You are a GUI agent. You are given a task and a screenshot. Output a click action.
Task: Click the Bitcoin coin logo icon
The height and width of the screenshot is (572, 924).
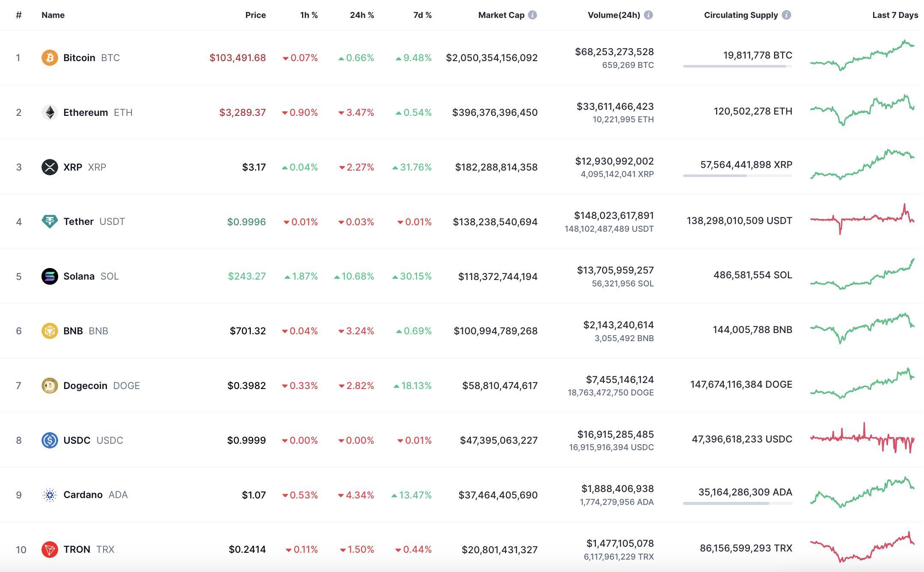50,58
